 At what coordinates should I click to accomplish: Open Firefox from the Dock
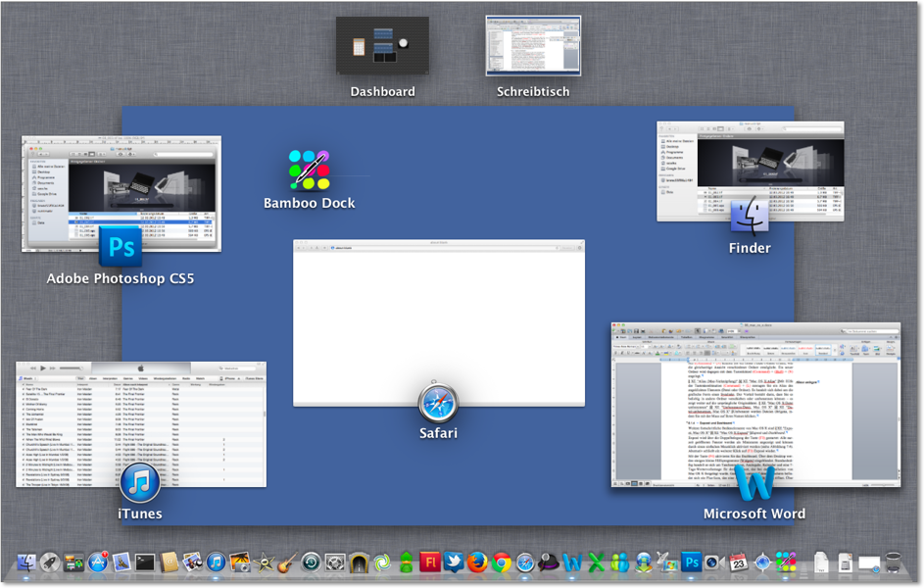(x=477, y=563)
